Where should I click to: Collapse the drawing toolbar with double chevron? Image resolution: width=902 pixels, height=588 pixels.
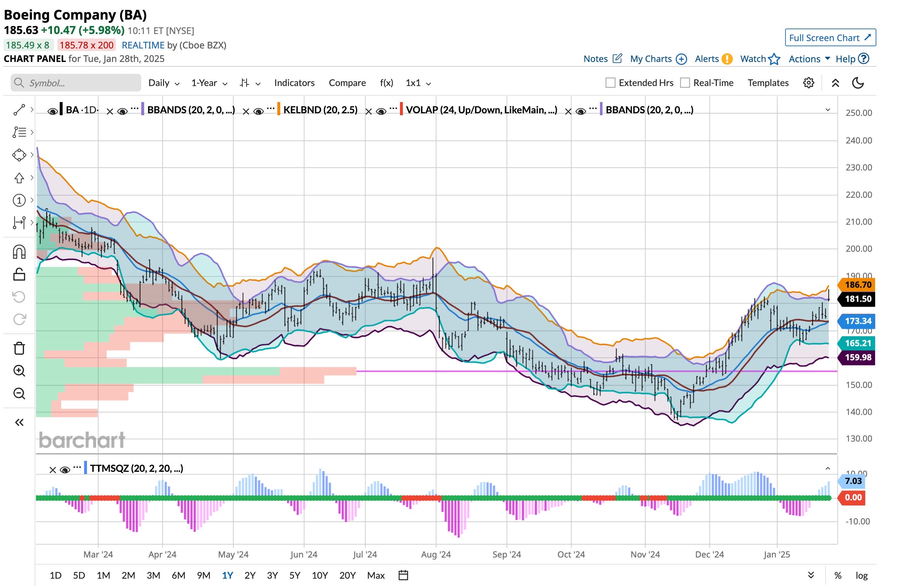pyautogui.click(x=19, y=422)
